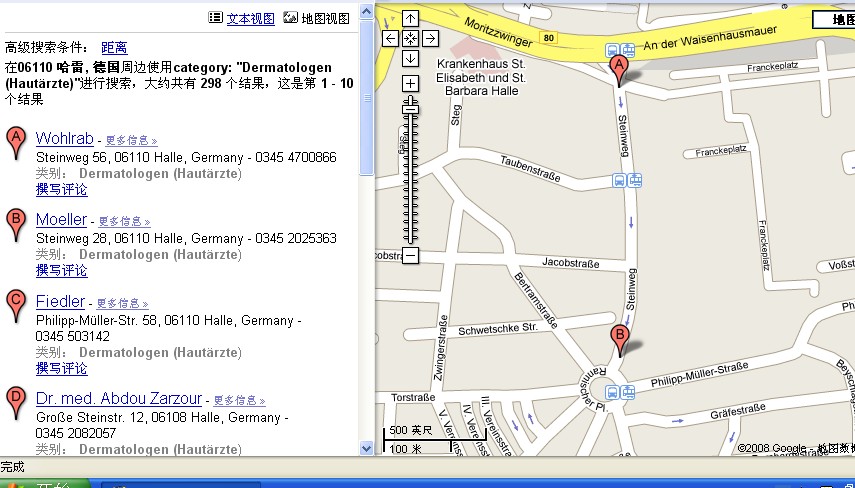Open 更多信息 for Moeller
The height and width of the screenshot is (488, 855).
coord(124,221)
